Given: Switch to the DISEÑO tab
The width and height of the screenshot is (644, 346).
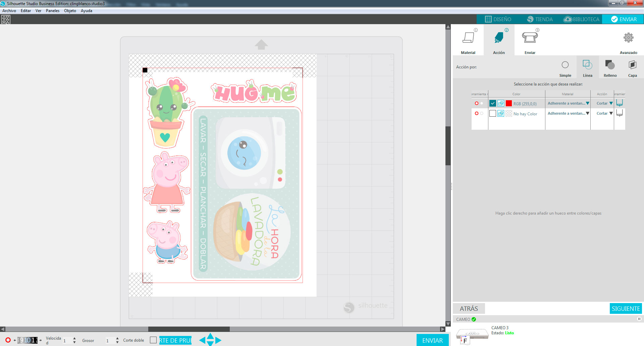Looking at the screenshot, I should pos(498,19).
